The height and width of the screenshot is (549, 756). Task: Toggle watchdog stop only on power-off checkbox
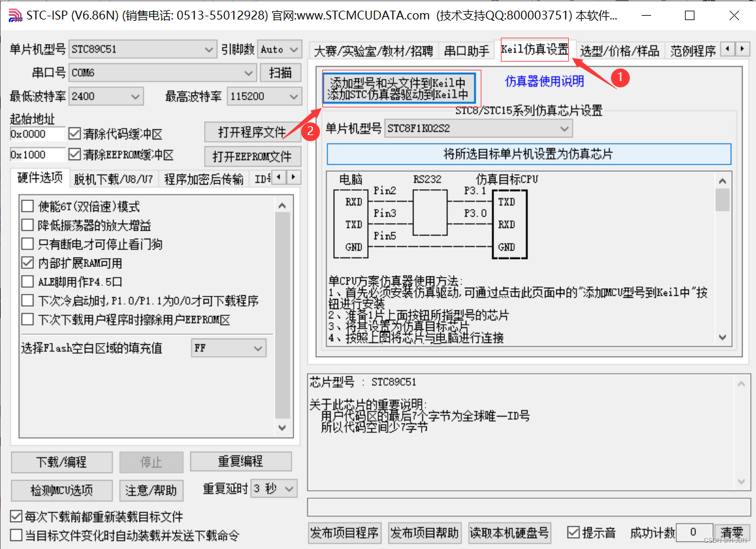[28, 244]
